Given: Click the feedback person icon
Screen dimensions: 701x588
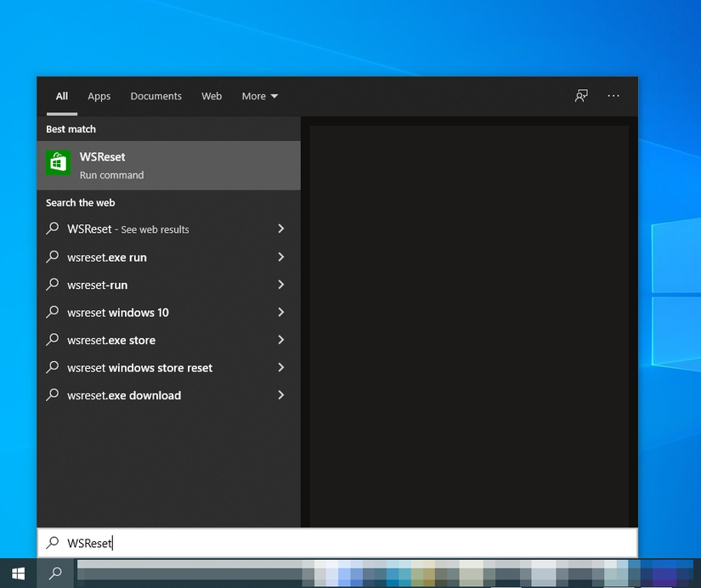Looking at the screenshot, I should tap(581, 96).
